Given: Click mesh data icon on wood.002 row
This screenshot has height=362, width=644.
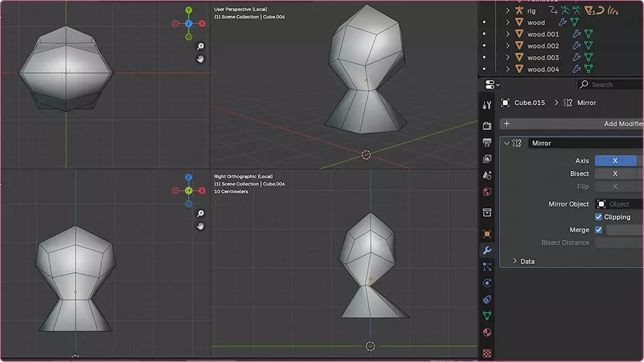Looking at the screenshot, I should pyautogui.click(x=588, y=46).
